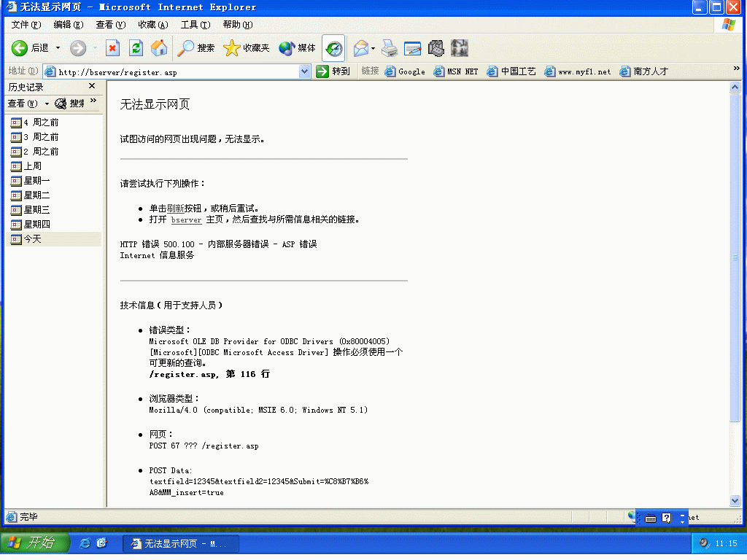Click the Back (后退) button
The width and height of the screenshot is (747, 560).
tap(30, 48)
